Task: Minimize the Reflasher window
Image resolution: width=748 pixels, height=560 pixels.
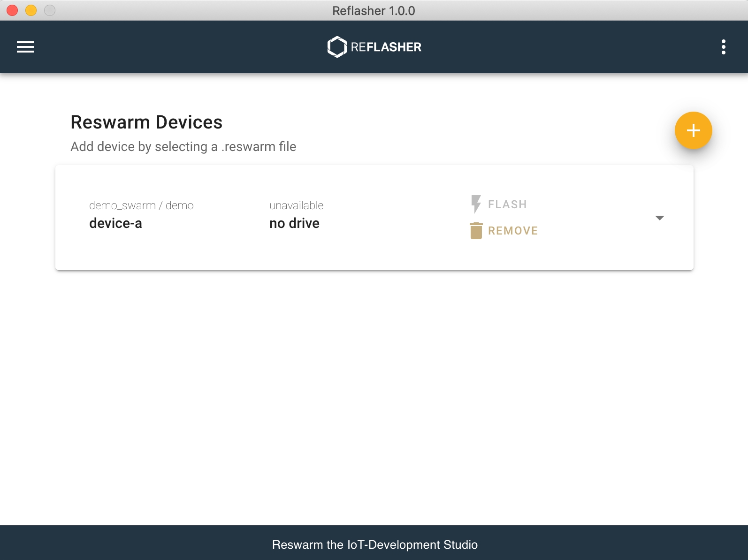Action: [31, 10]
